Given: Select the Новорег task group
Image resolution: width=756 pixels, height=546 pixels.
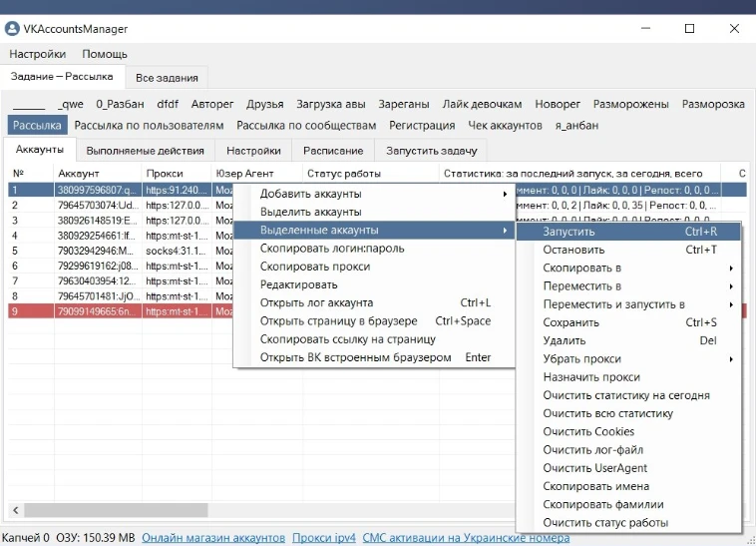Looking at the screenshot, I should tap(558, 104).
